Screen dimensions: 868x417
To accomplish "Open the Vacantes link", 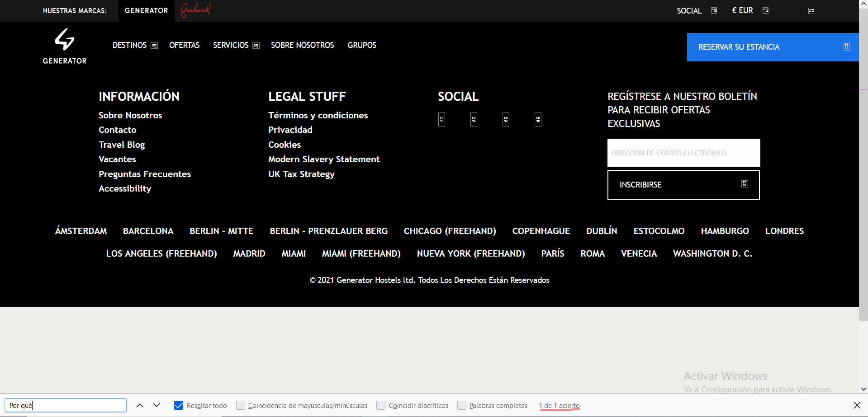I will [117, 159].
